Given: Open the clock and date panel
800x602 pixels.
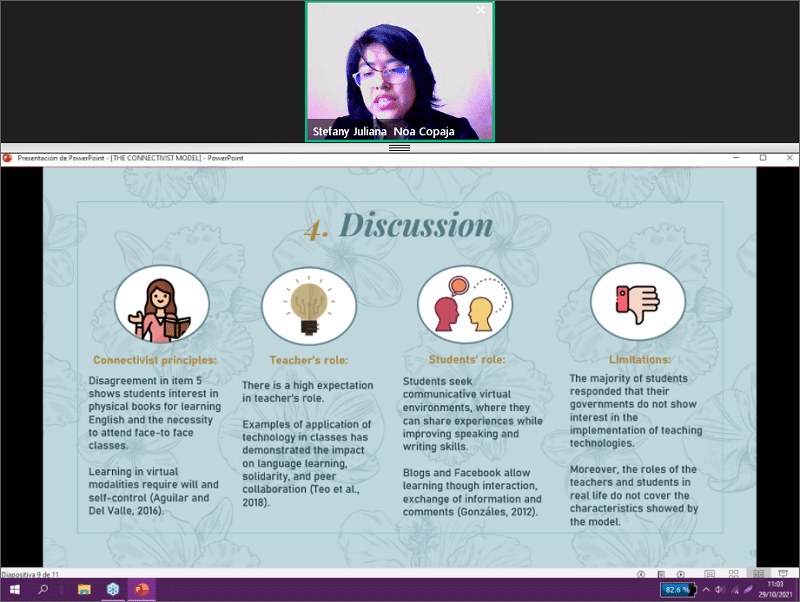Looking at the screenshot, I should 772,590.
